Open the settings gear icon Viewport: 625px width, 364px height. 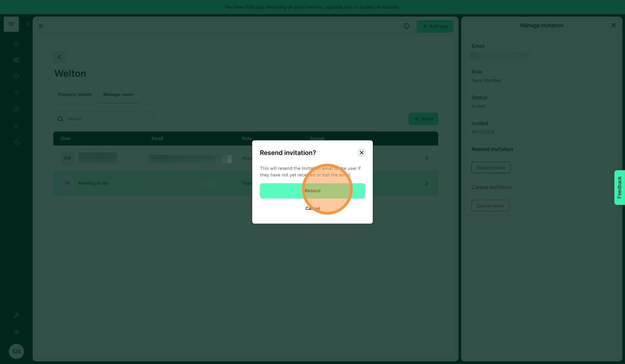coord(16,332)
